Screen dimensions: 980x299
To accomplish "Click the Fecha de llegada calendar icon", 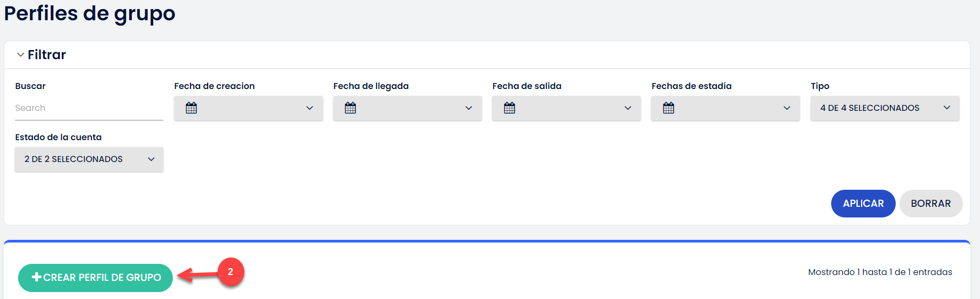I will [350, 108].
